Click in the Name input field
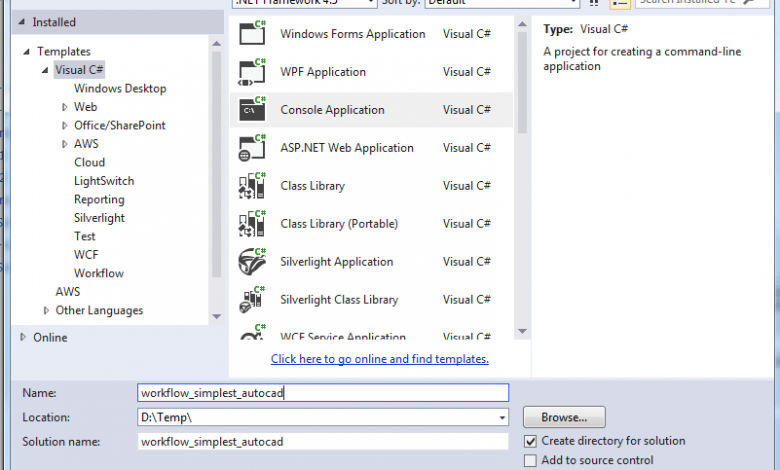Viewport: 780px width, 470px height. (323, 393)
